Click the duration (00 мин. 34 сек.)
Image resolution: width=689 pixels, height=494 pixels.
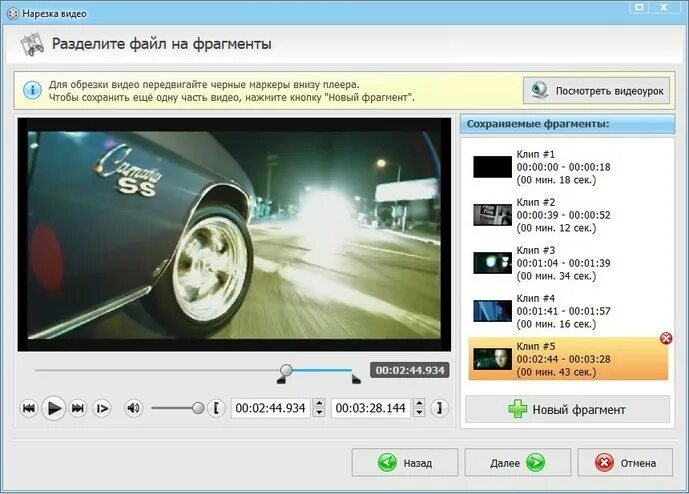click(x=556, y=276)
